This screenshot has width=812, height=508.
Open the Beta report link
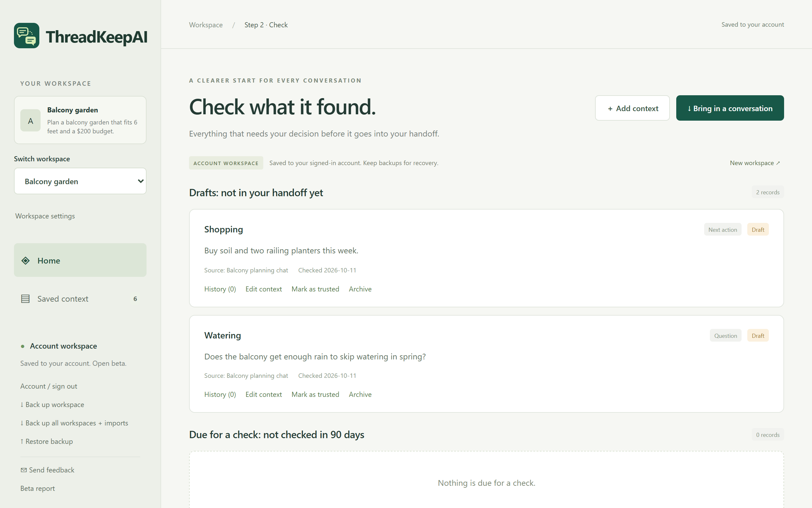coord(37,489)
